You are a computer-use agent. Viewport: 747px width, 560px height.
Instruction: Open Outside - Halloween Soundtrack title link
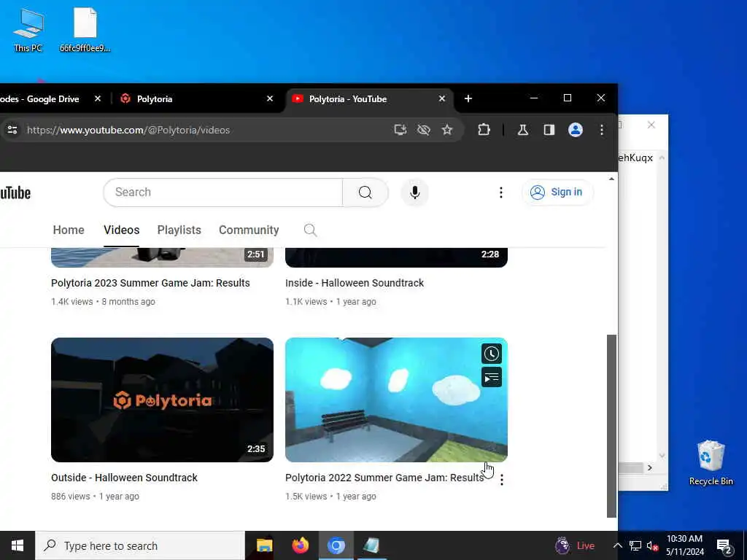pyautogui.click(x=124, y=478)
